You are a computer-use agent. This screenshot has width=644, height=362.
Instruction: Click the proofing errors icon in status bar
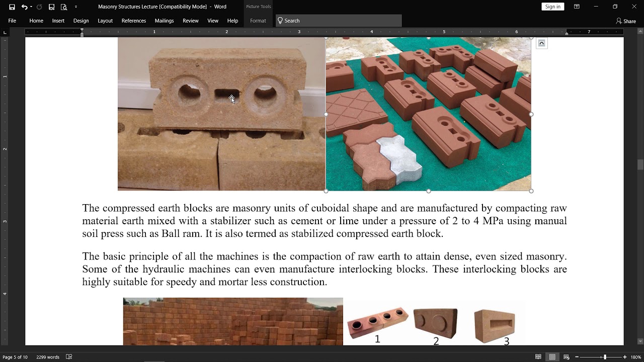[69, 357]
